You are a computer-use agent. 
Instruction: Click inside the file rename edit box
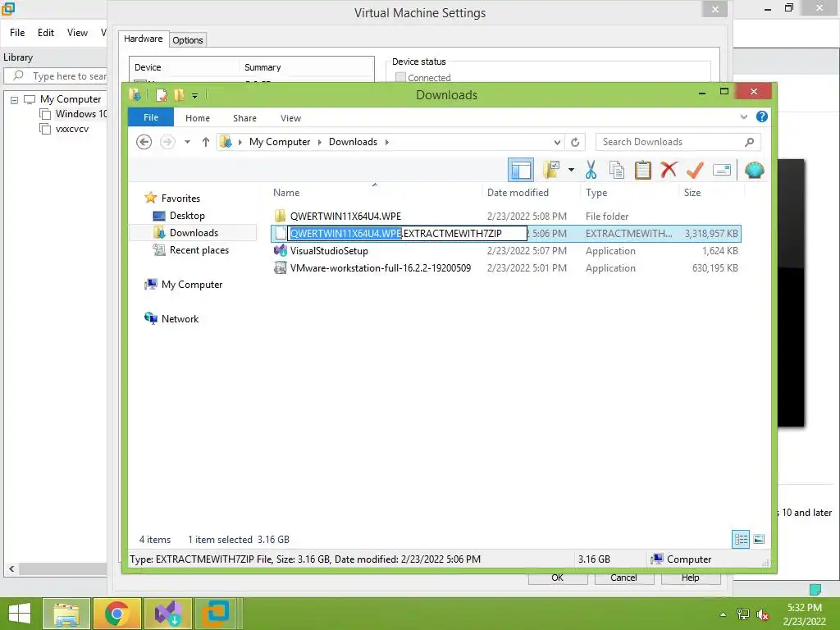click(407, 234)
